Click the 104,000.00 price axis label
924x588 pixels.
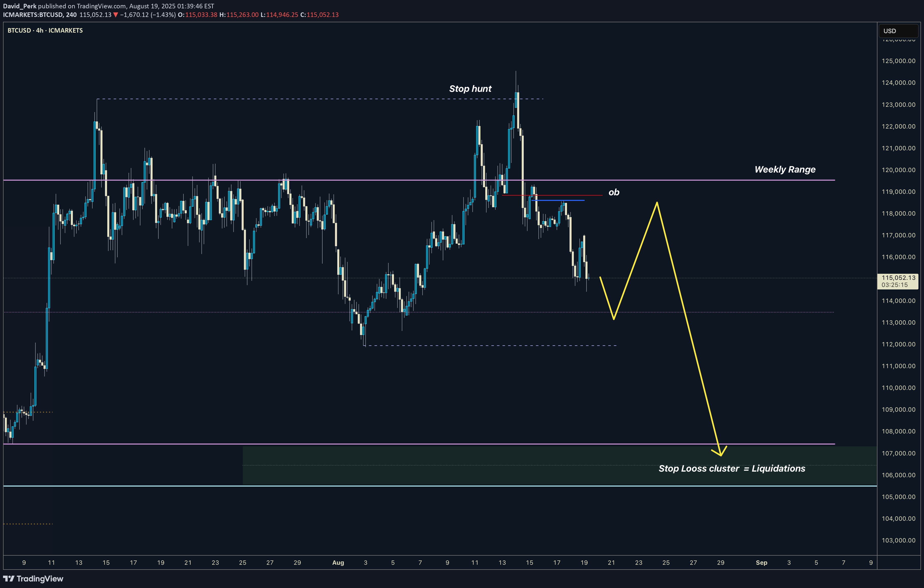(898, 518)
